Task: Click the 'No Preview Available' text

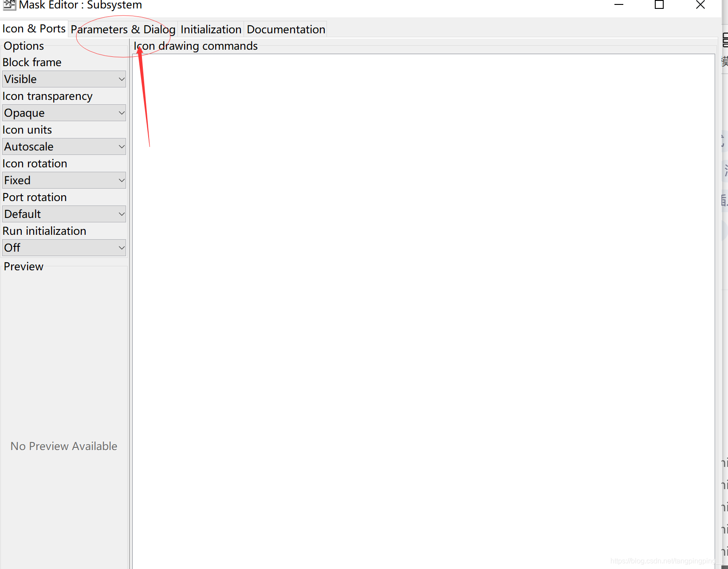Action: [64, 446]
